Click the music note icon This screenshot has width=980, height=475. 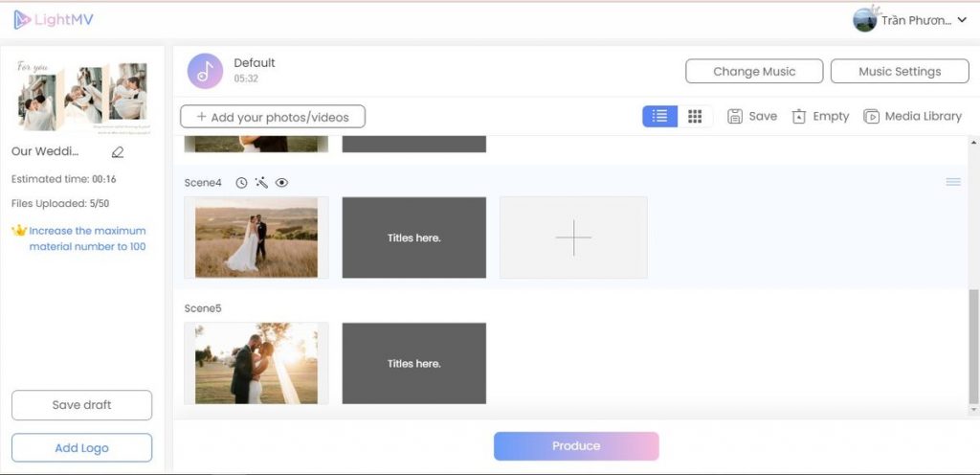coord(205,71)
